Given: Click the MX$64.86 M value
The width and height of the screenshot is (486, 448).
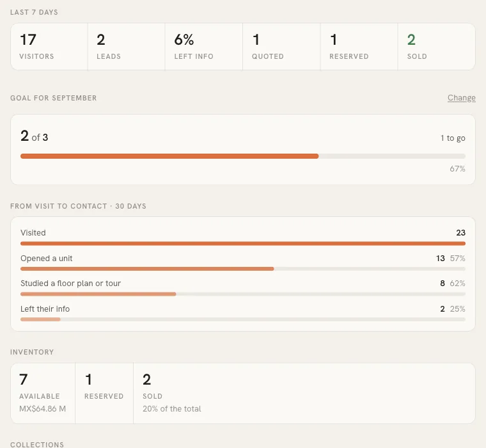Looking at the screenshot, I should (42, 408).
